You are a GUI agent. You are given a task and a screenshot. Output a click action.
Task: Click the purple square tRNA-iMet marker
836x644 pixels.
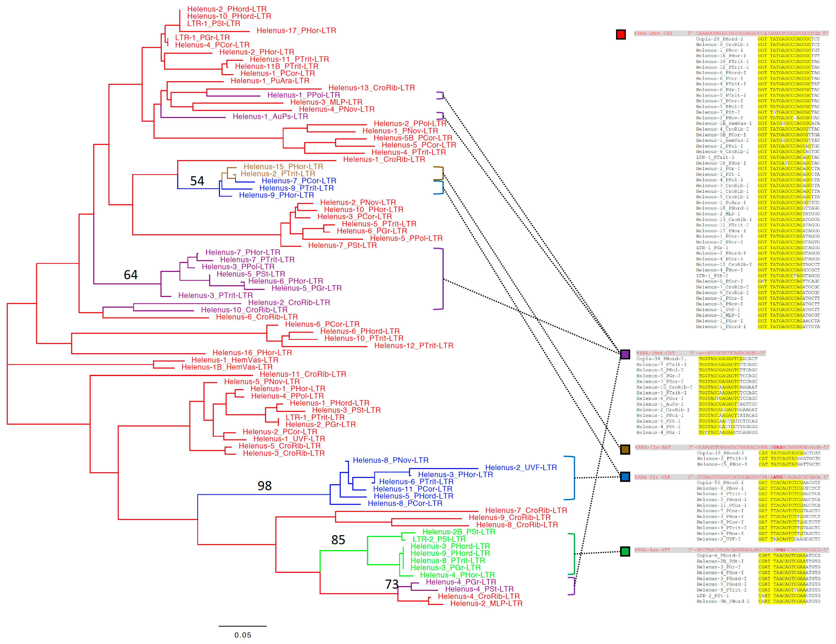coord(625,354)
